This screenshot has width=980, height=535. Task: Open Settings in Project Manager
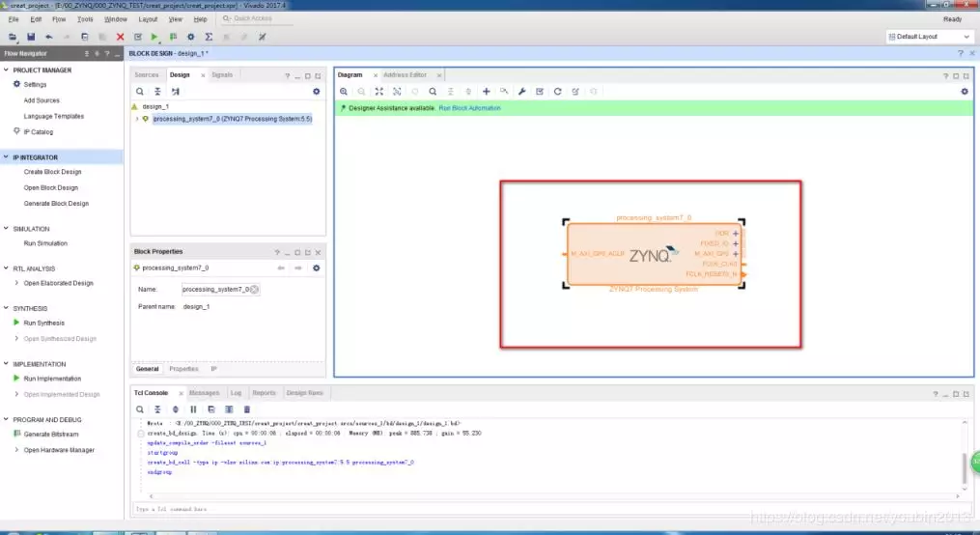pyautogui.click(x=35, y=84)
